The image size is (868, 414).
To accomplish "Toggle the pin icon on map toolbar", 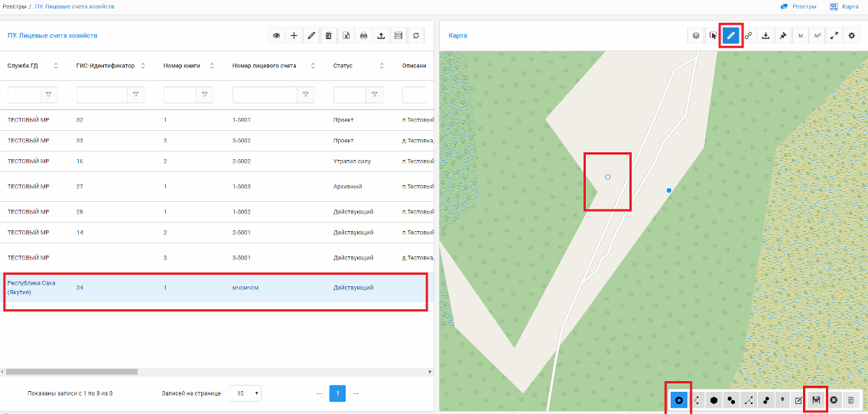I will point(783,36).
